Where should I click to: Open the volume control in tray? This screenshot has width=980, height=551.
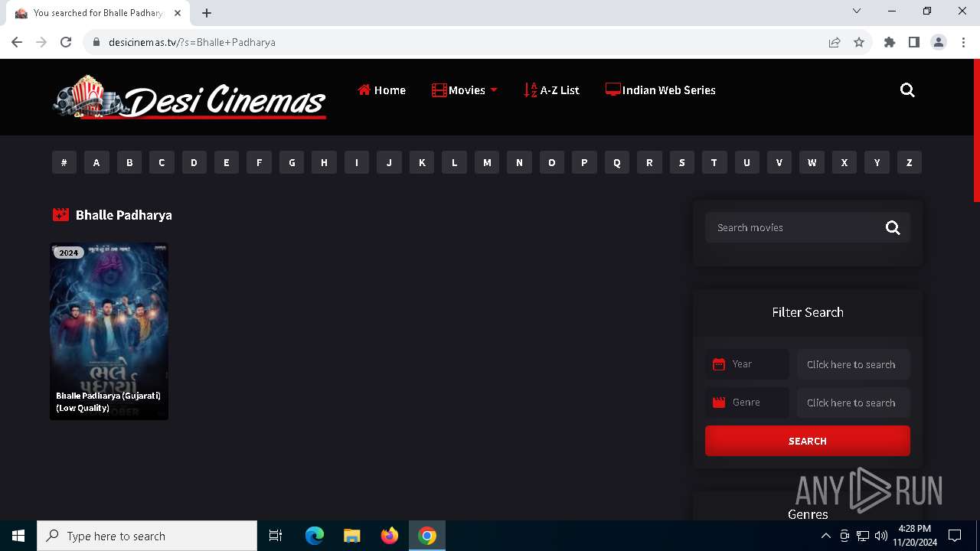pos(881,536)
